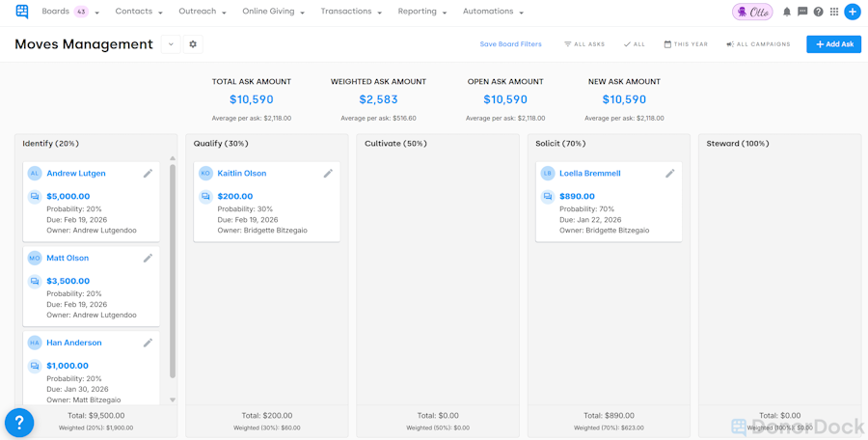Open Andrew Lutgen contact link
Viewport: 868px width, 440px height.
[76, 174]
